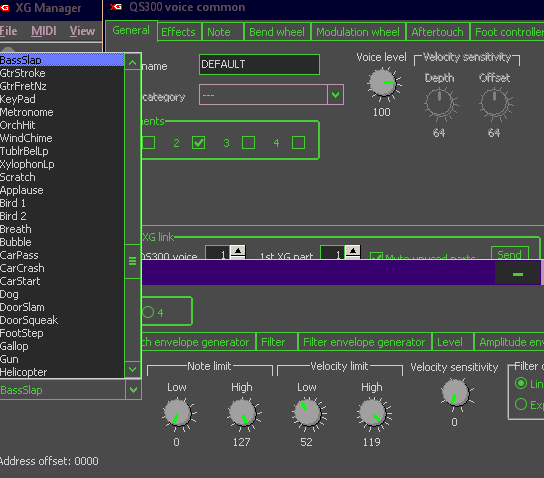Viewport: 544px width, 478px height.
Task: Increase the QS300 voice number stepper
Action: (238, 250)
